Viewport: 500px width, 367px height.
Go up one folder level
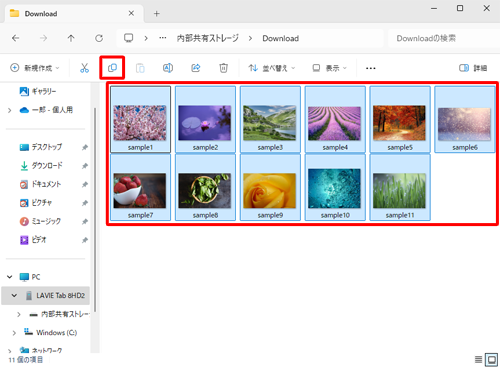click(x=71, y=38)
